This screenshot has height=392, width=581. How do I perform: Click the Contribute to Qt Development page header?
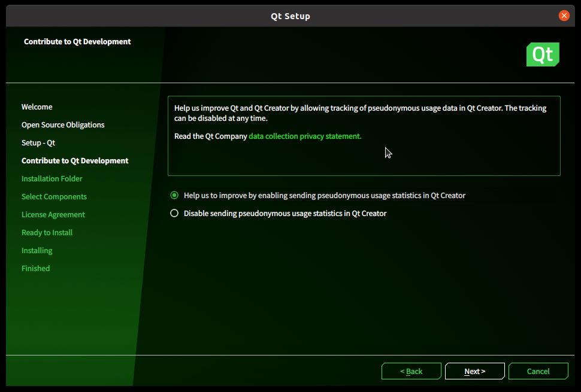pos(77,41)
